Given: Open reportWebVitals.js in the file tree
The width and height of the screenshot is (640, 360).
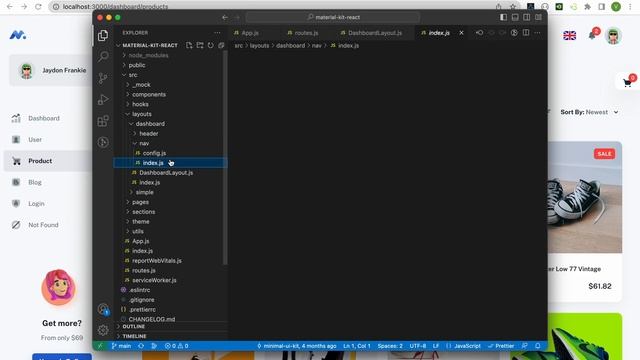Looking at the screenshot, I should 157,260.
